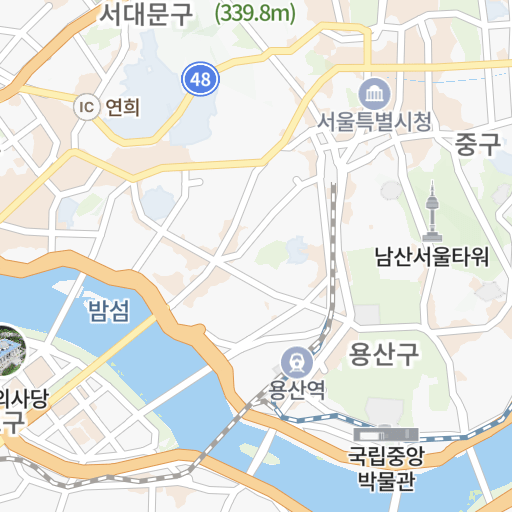The height and width of the screenshot is (512, 512).
Task: Click the 국립중앙박물관 label
Action: tap(386, 469)
